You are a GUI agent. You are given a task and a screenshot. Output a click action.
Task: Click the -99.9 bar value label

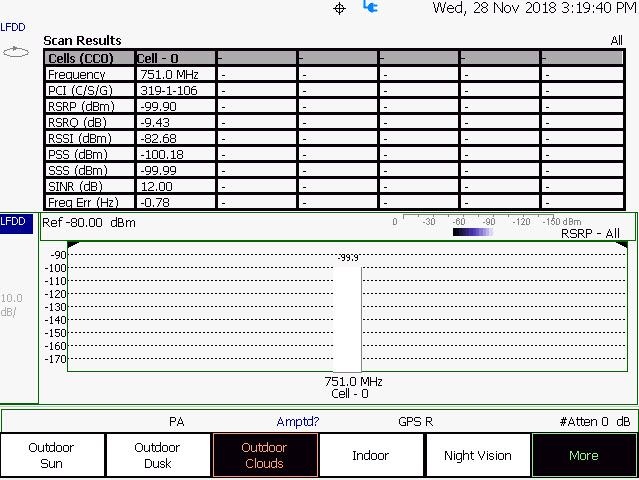click(348, 258)
